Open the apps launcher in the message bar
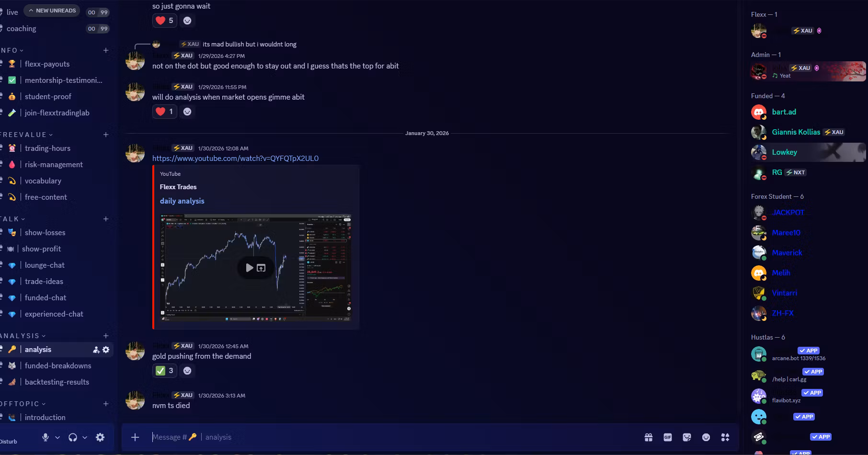 [x=725, y=437]
